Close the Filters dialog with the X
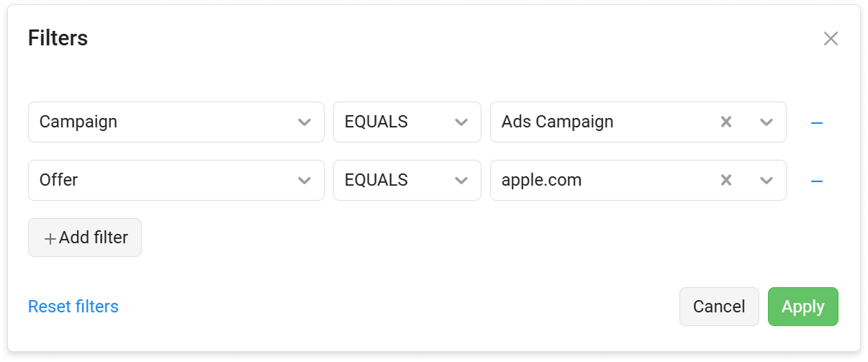This screenshot has height=362, width=868. click(831, 39)
